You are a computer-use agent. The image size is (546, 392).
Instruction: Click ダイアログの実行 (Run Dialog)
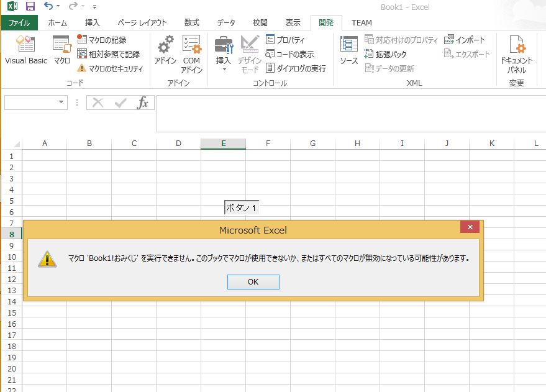pyautogui.click(x=296, y=68)
